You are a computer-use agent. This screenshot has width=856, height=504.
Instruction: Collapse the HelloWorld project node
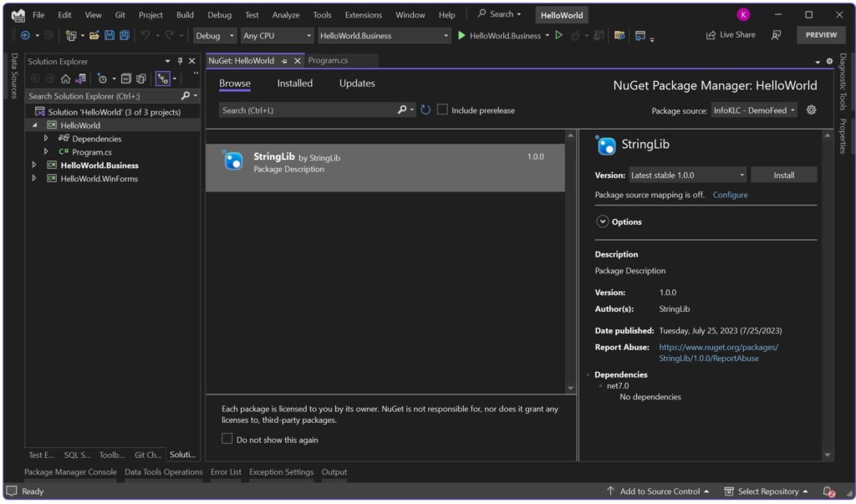[x=33, y=125]
